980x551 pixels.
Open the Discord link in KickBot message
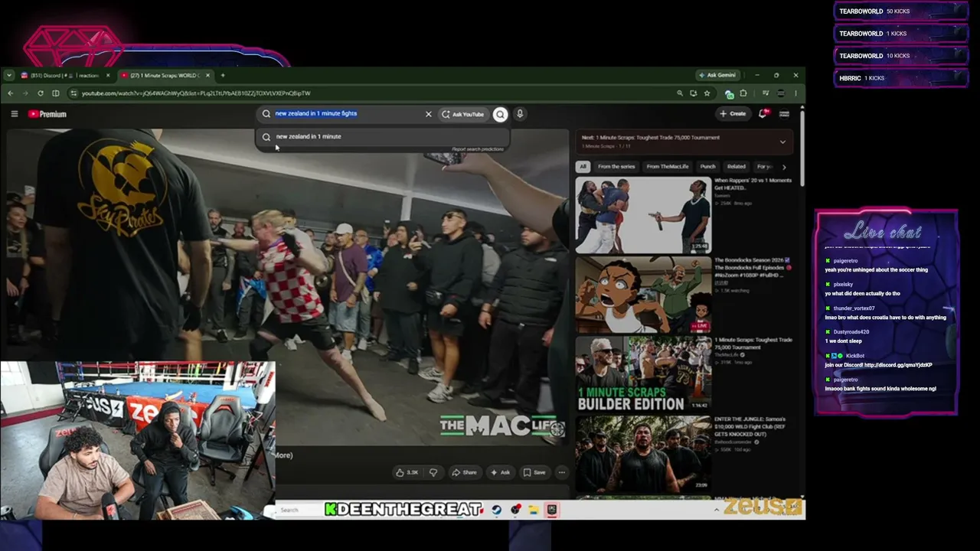tap(898, 365)
